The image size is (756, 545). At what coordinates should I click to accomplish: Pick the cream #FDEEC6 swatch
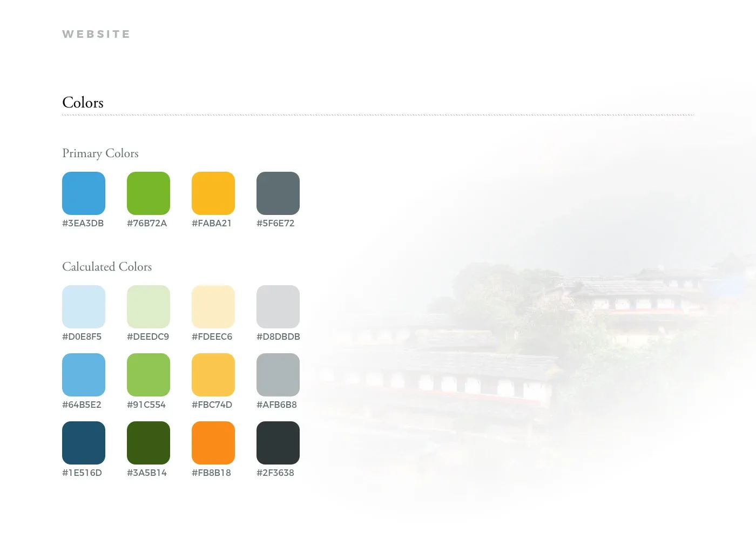point(213,307)
